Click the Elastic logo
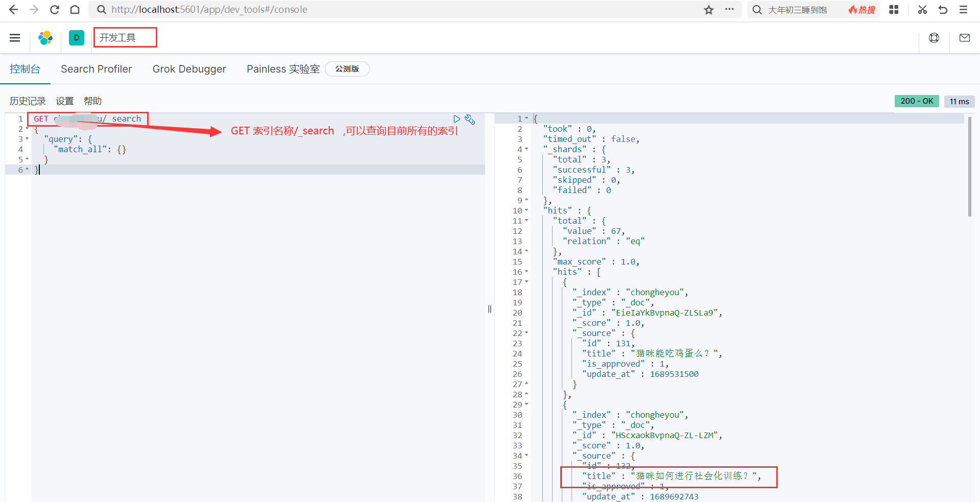Screen dimensions: 980x502 (45, 38)
